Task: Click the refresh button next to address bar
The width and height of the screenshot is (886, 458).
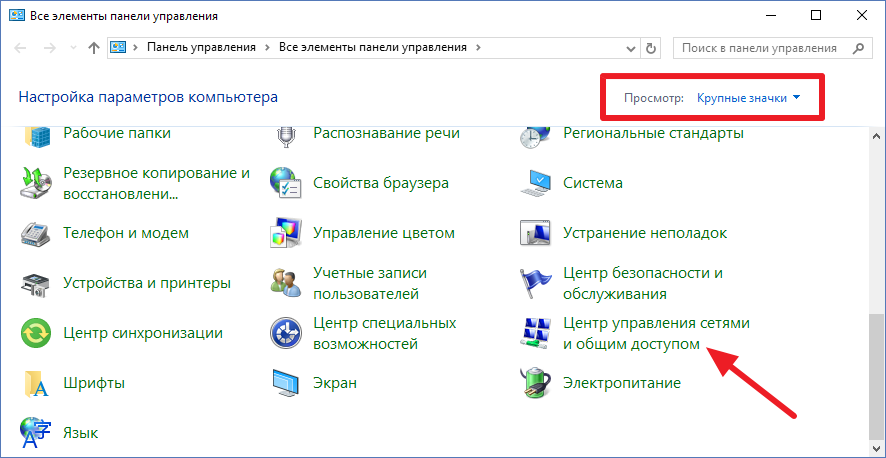Action: pyautogui.click(x=652, y=47)
